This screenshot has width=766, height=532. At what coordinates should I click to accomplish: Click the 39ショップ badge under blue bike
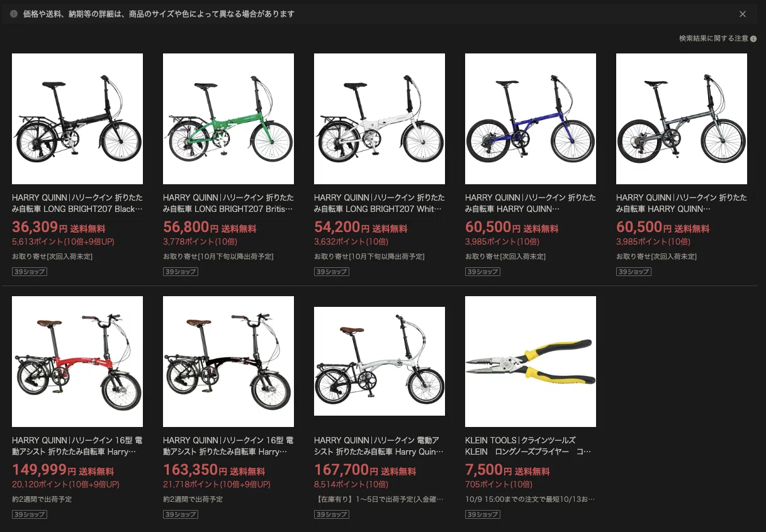click(x=483, y=272)
